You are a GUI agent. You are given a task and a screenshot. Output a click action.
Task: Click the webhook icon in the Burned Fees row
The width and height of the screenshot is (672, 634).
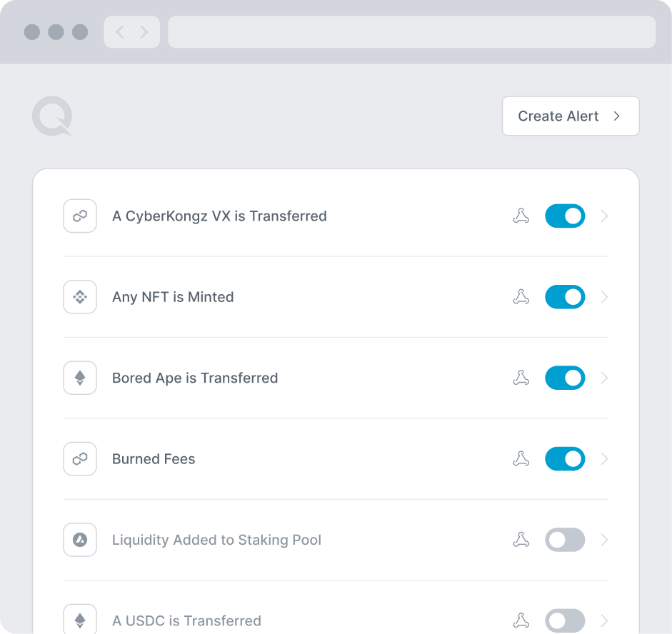[521, 459]
